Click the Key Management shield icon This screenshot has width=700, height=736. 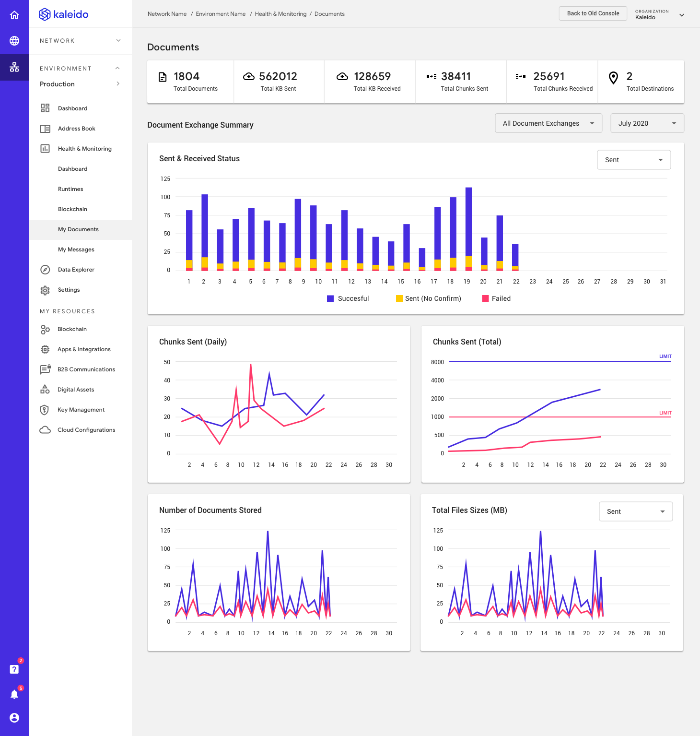click(44, 410)
